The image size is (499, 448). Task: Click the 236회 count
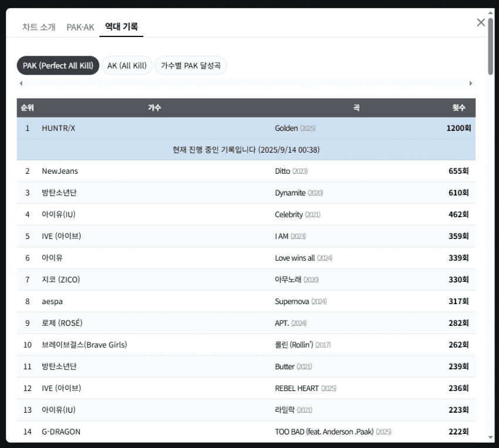[458, 388]
